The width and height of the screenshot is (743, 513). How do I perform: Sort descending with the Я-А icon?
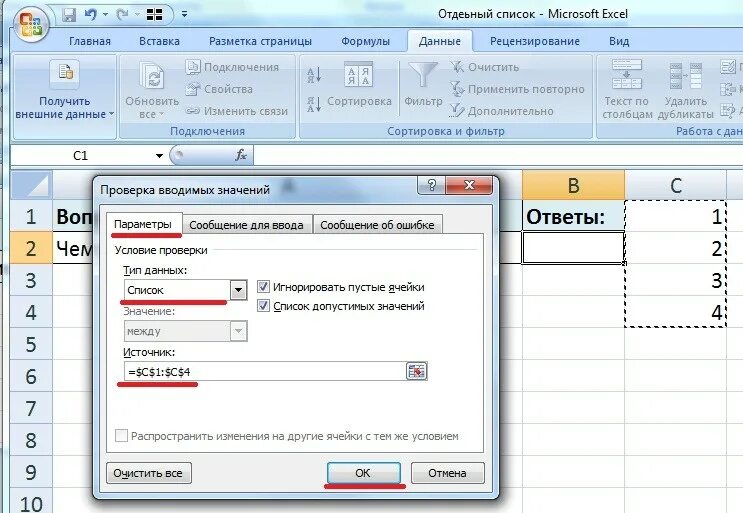[x=314, y=104]
